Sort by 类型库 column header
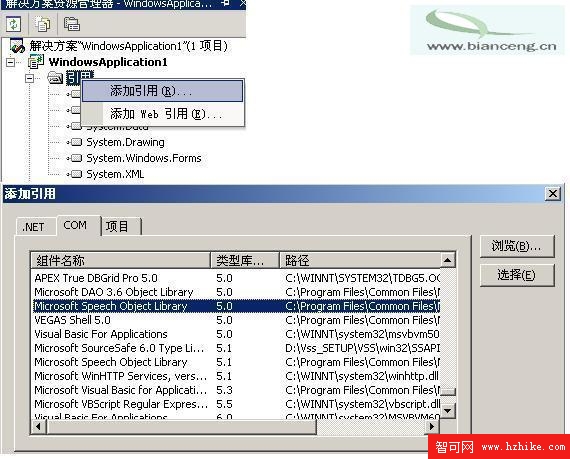The width and height of the screenshot is (570, 459). pos(245,260)
